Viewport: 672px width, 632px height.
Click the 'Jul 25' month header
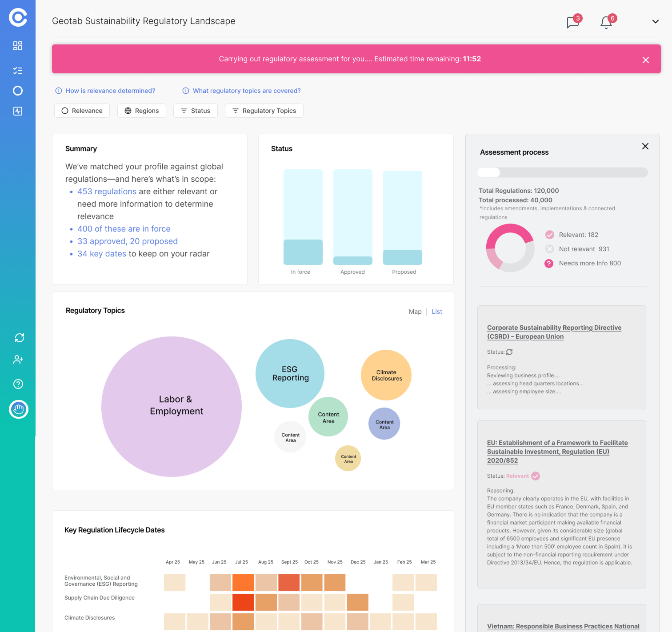click(241, 562)
